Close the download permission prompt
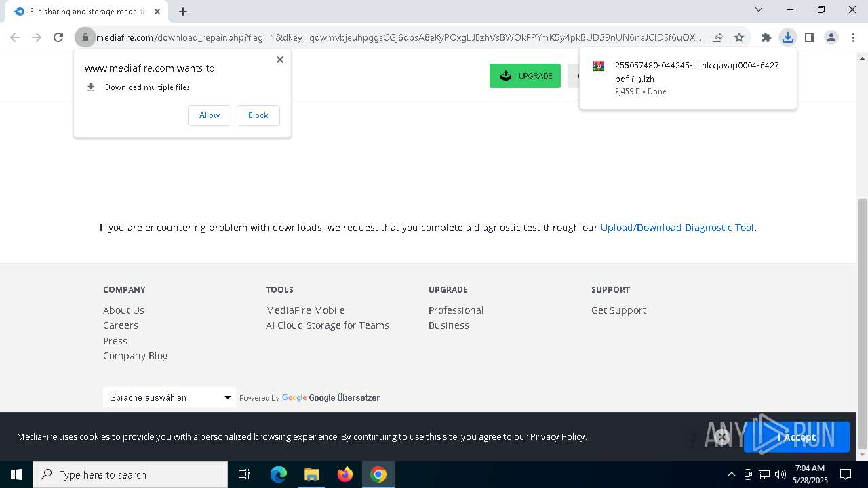The width and height of the screenshot is (868, 488). 279,60
